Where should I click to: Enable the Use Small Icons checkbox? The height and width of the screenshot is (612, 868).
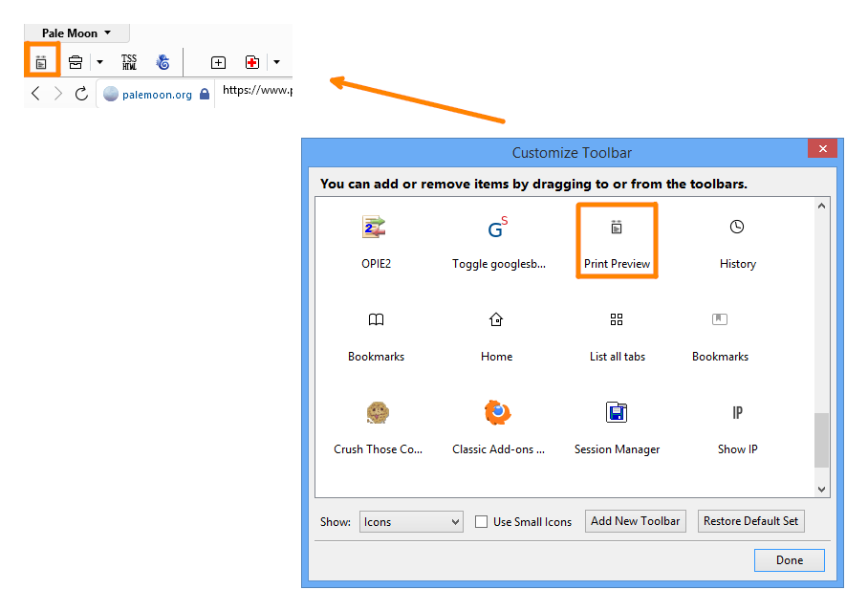coord(482,522)
